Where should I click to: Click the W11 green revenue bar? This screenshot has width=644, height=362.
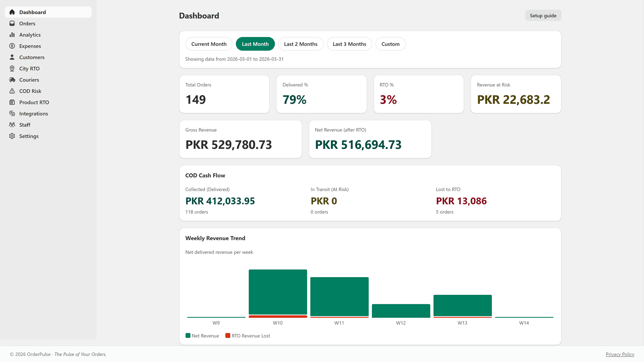pyautogui.click(x=339, y=296)
